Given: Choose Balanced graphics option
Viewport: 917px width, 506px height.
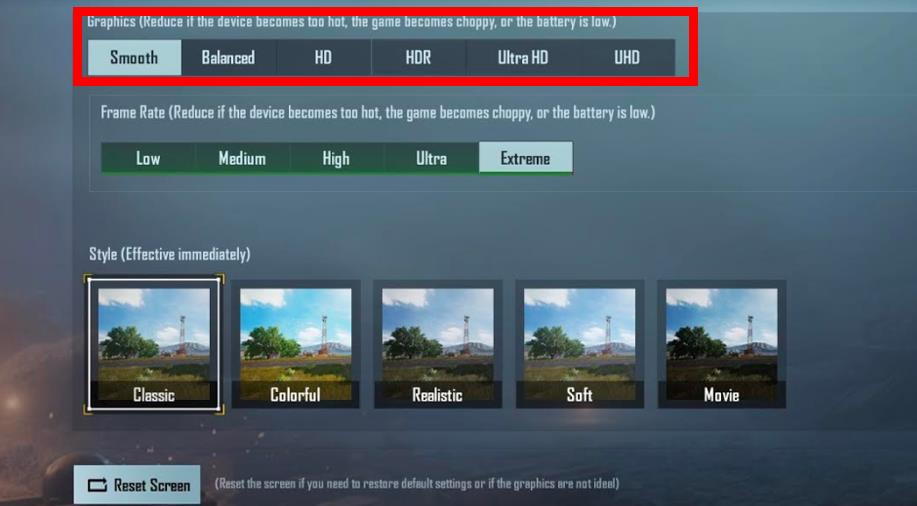Looking at the screenshot, I should 228,57.
